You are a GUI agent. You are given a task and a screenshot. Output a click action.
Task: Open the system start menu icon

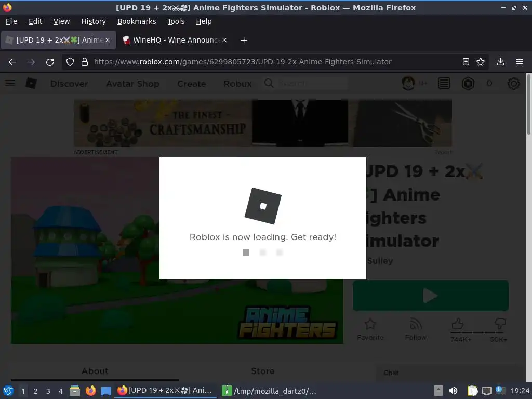[x=8, y=391]
